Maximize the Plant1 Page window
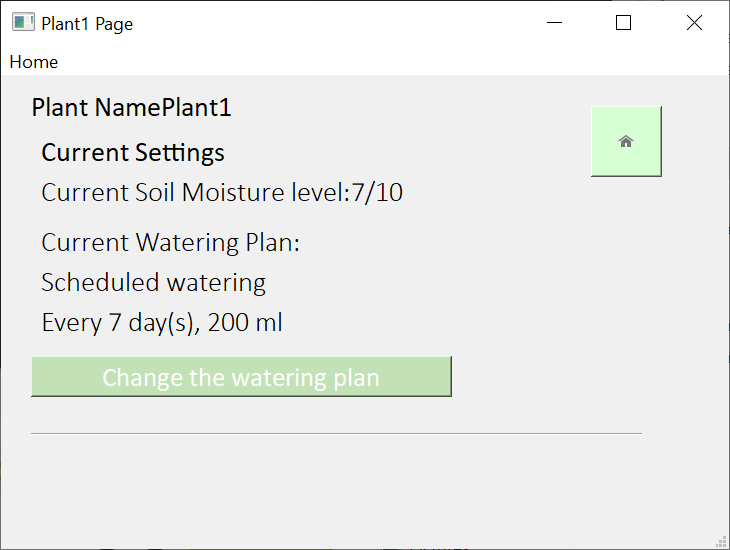Screen dimensions: 730x550 click(x=623, y=23)
